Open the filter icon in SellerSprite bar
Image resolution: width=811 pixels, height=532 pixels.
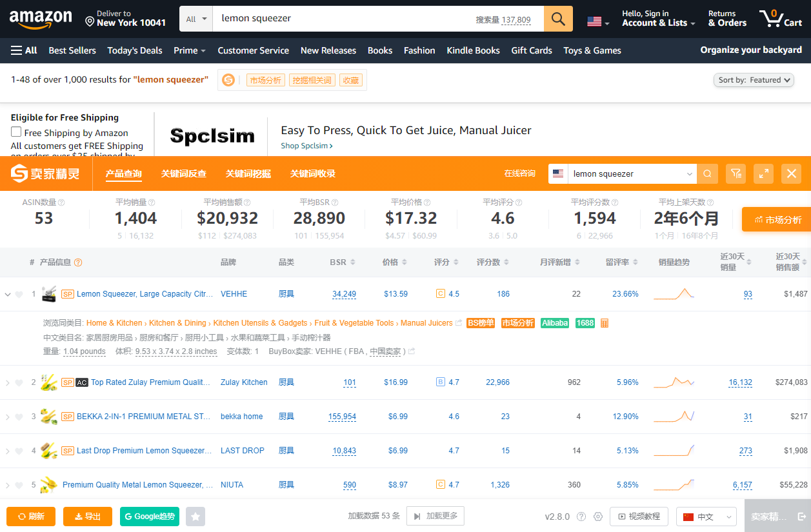pyautogui.click(x=736, y=173)
